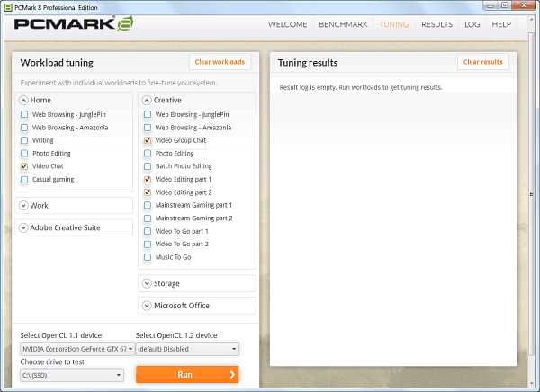Switch to the BENCHMARK tab
Viewport: 540px width, 392px height.
pyautogui.click(x=343, y=24)
